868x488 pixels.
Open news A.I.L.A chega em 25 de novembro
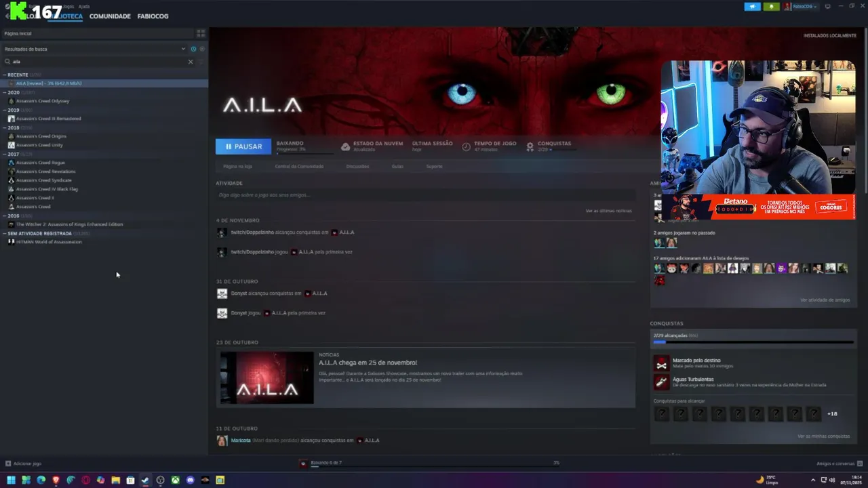click(x=368, y=363)
